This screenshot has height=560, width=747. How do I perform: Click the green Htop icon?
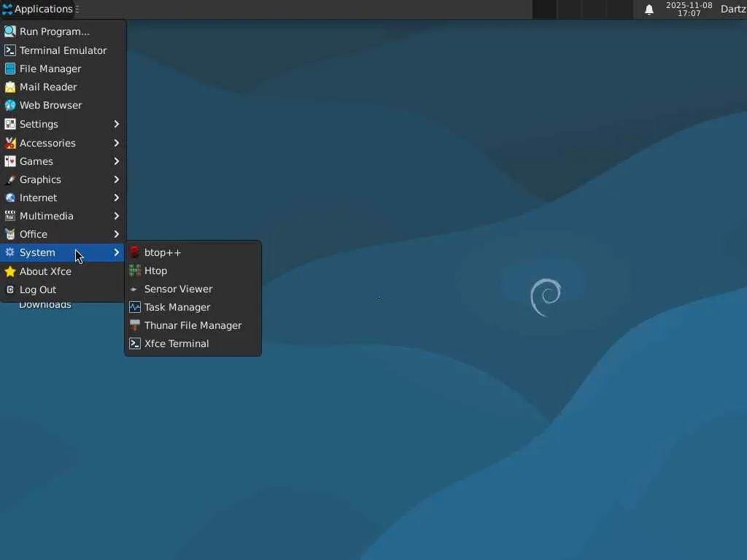pyautogui.click(x=135, y=271)
